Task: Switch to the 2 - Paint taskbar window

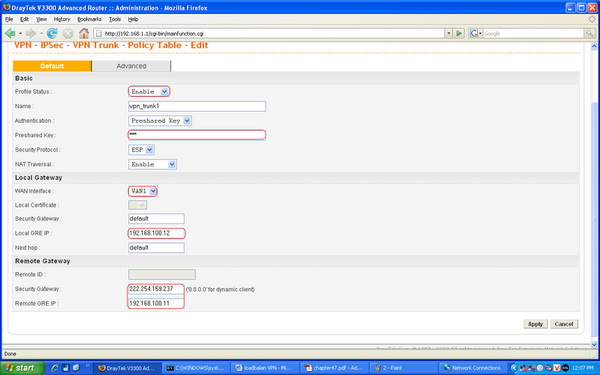Action: [403, 368]
